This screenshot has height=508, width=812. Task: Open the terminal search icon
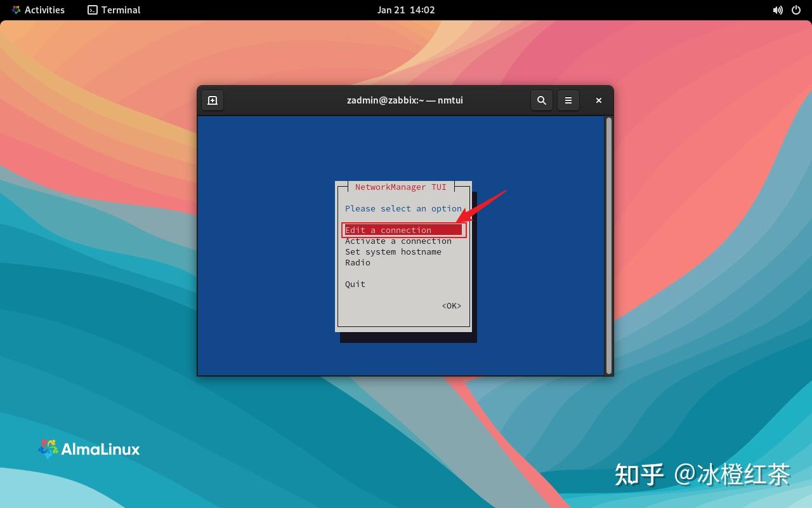(x=541, y=100)
